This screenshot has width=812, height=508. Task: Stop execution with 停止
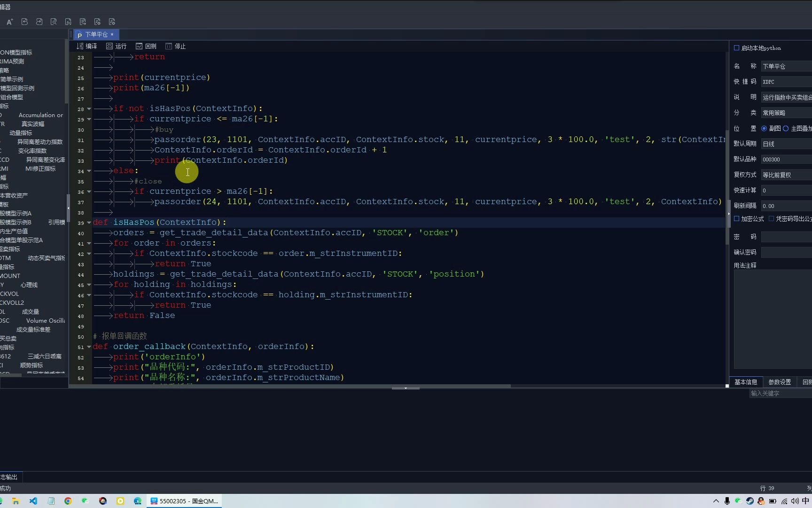point(176,46)
